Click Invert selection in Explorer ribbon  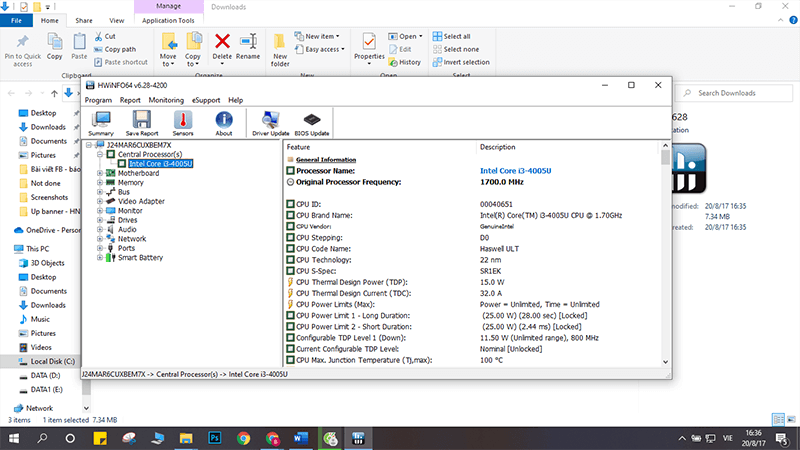point(461,62)
